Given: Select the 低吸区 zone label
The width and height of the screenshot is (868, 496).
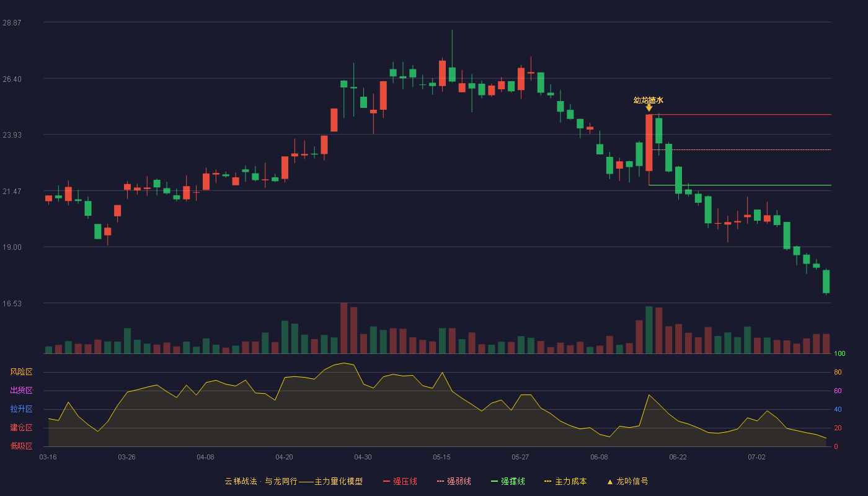Looking at the screenshot, I should [x=21, y=446].
